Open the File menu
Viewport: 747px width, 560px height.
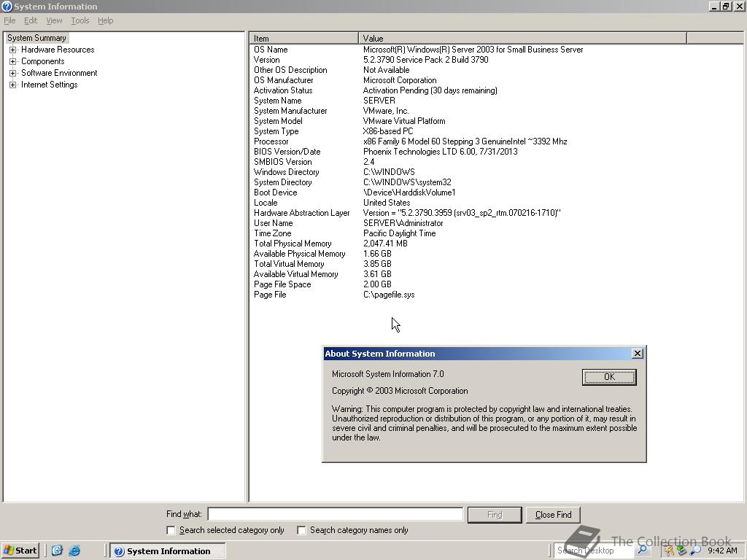pos(9,20)
